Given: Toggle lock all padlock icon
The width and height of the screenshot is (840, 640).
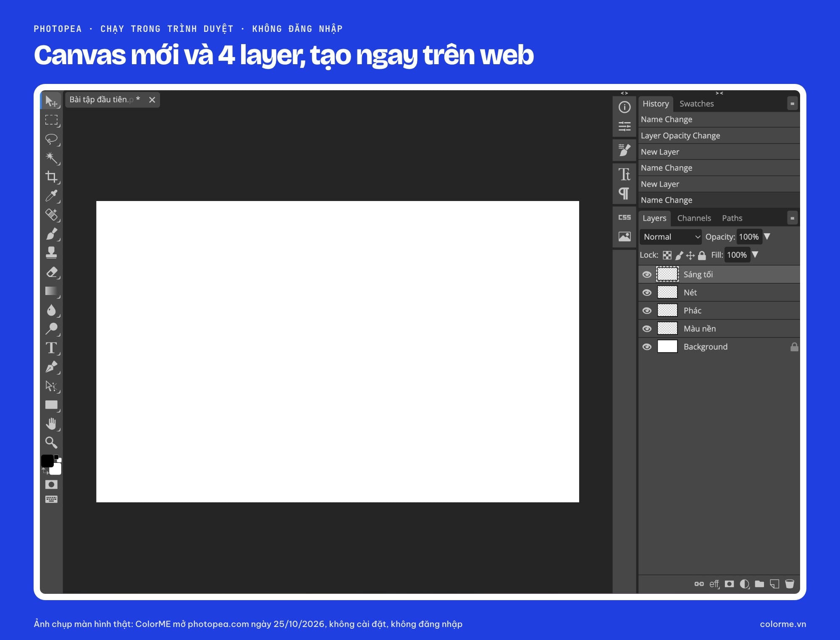Looking at the screenshot, I should pos(702,255).
